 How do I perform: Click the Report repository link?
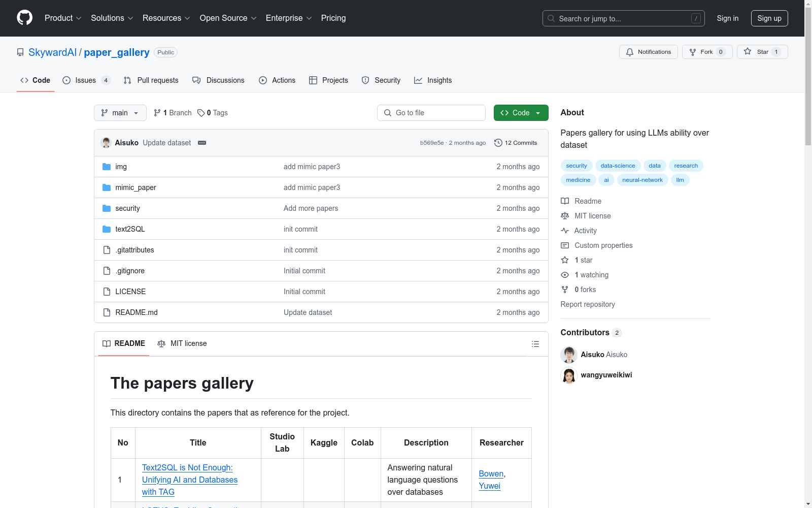(588, 304)
